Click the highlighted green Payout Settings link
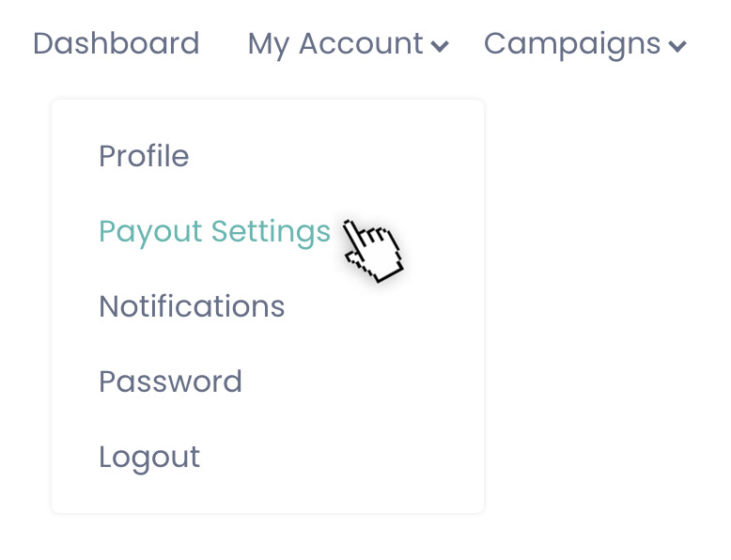Viewport: 731px width, 560px height. (x=214, y=232)
